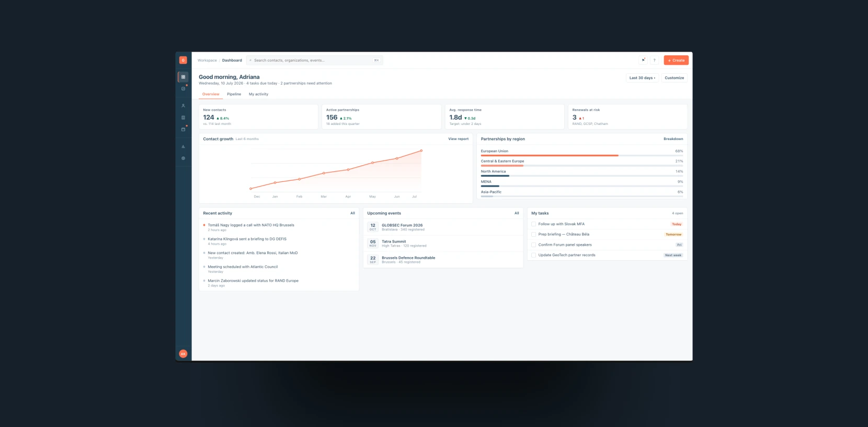Open the Last 30 days dropdown
Image resolution: width=868 pixels, height=427 pixels.
tap(642, 78)
